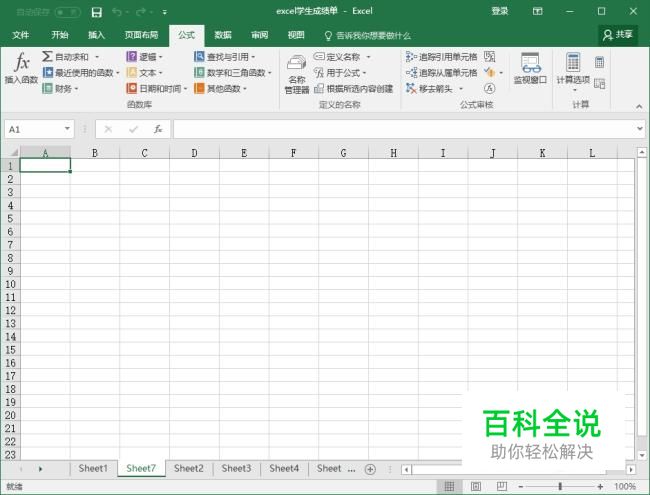Click the Tell Me search box
Screen dimensions: 650x495
pos(367,36)
